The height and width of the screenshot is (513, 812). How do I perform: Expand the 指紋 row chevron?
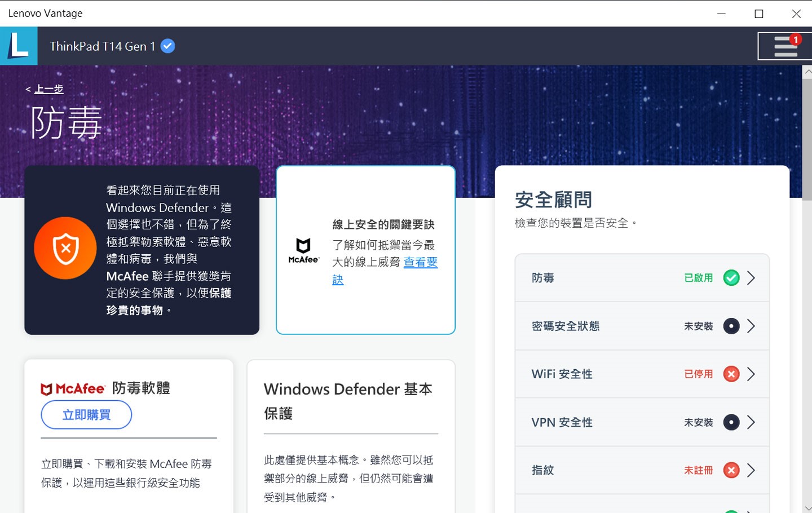tap(751, 470)
